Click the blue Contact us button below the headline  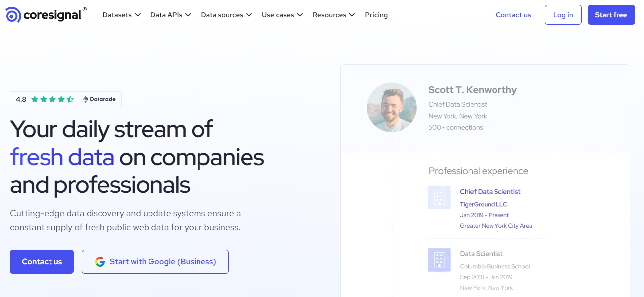(42, 261)
